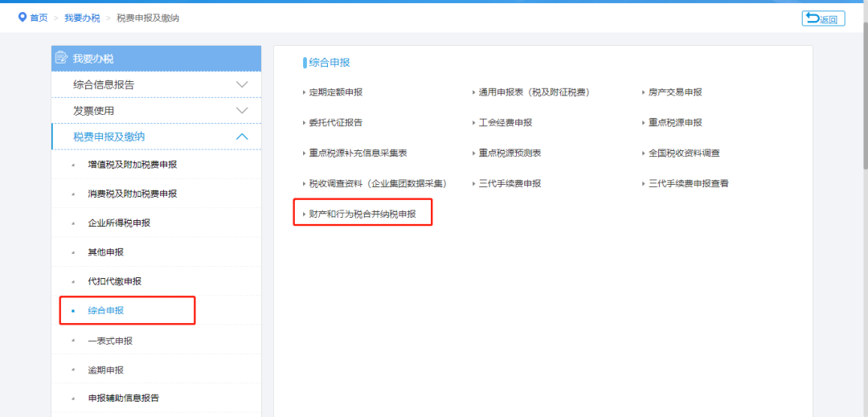Click the 税费申报及缴纳 breadcrumb text

(148, 18)
